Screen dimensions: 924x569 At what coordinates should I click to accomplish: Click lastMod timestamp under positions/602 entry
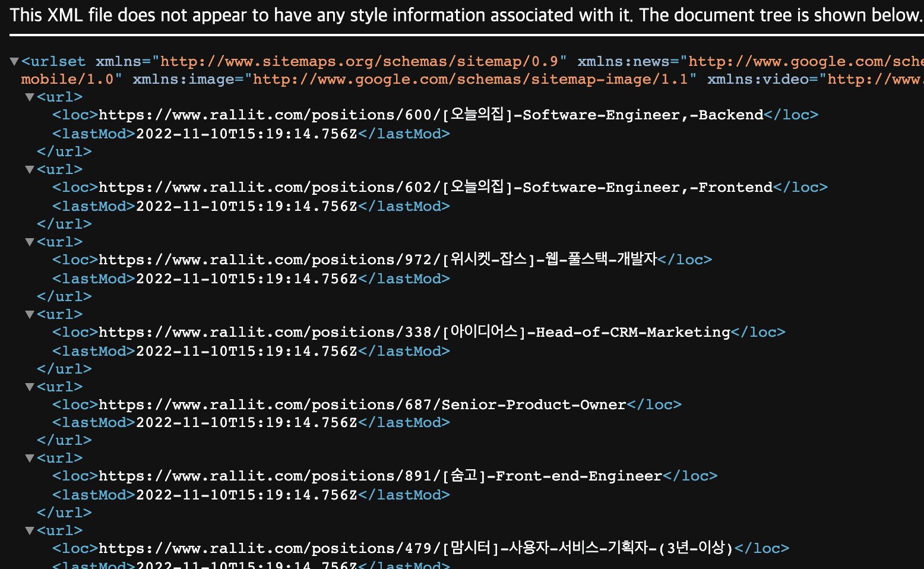click(x=247, y=206)
